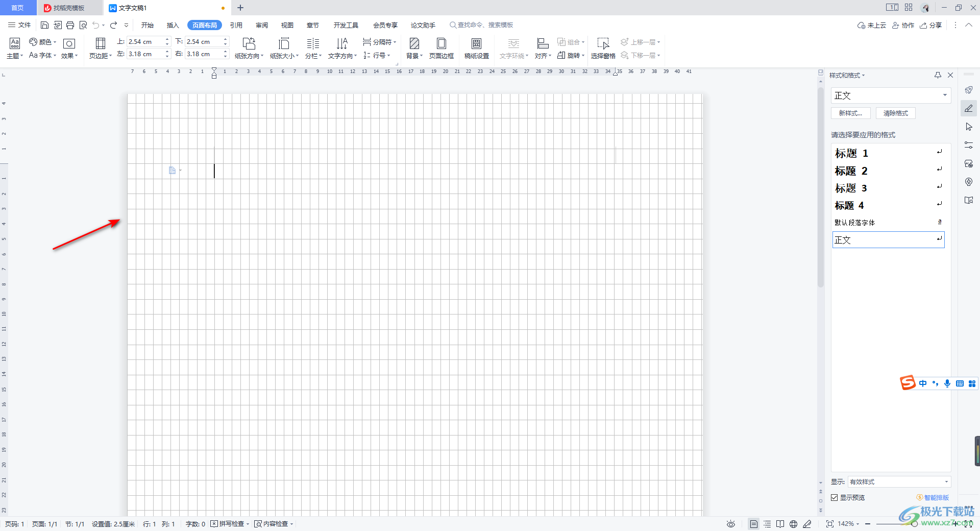Image resolution: width=980 pixels, height=531 pixels.
Task: Click the zoom slider handle
Action: click(914, 524)
